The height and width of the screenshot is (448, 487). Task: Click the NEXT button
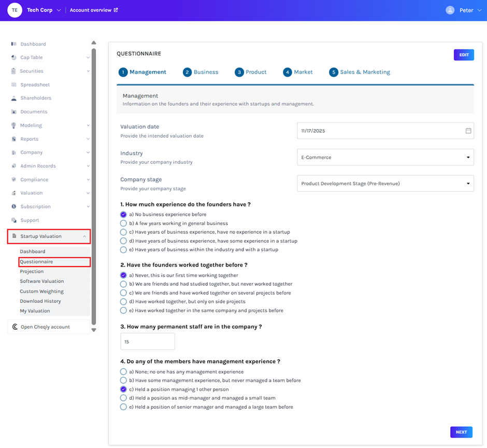(461, 432)
